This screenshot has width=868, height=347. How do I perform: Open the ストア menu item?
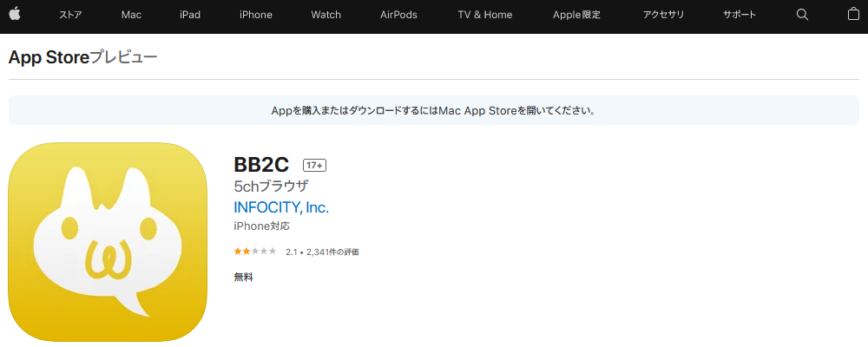70,15
